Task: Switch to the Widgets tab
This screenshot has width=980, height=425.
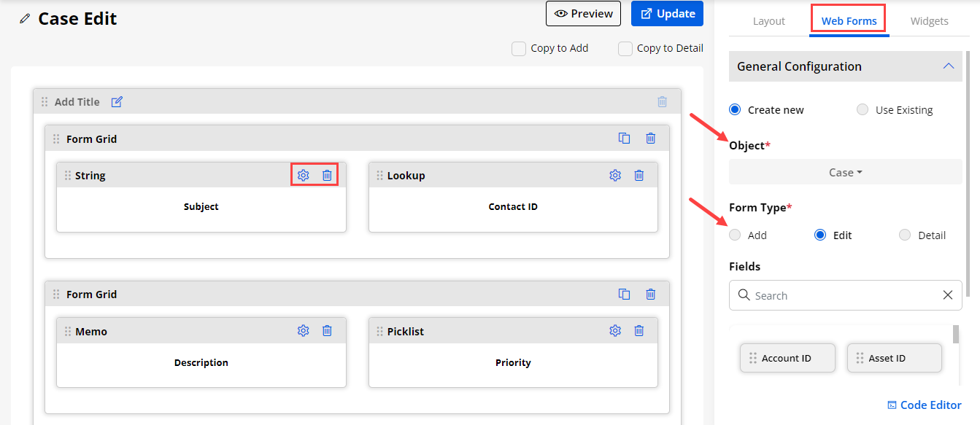Action: [930, 21]
